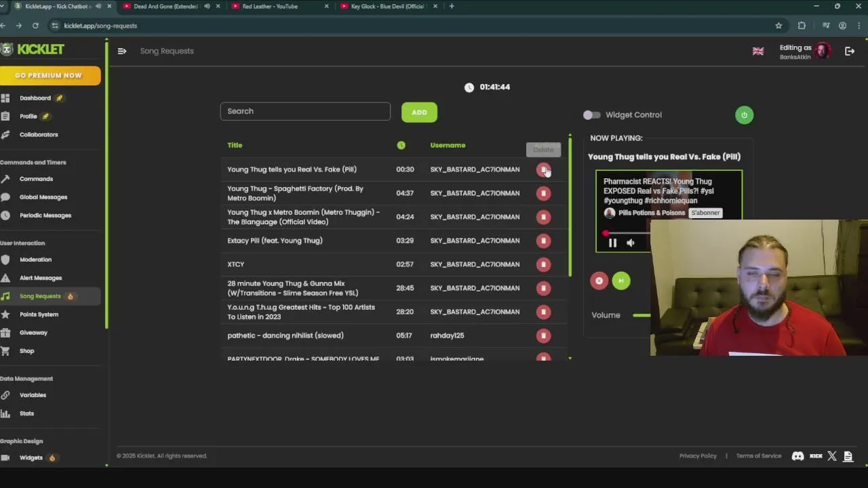
Task: Open Stats under Data Management
Action: click(26, 413)
